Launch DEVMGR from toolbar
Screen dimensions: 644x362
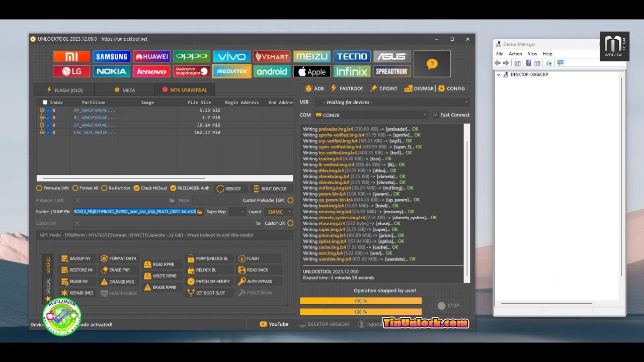419,88
